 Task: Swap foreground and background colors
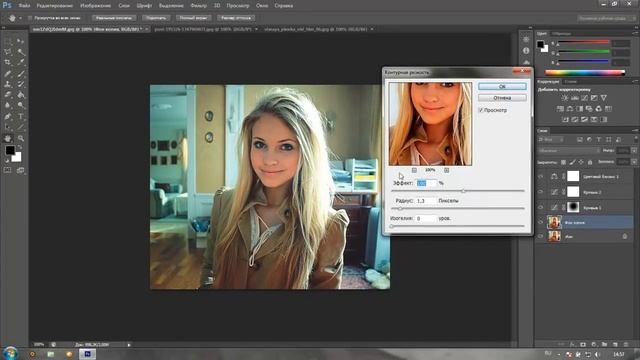click(20, 147)
